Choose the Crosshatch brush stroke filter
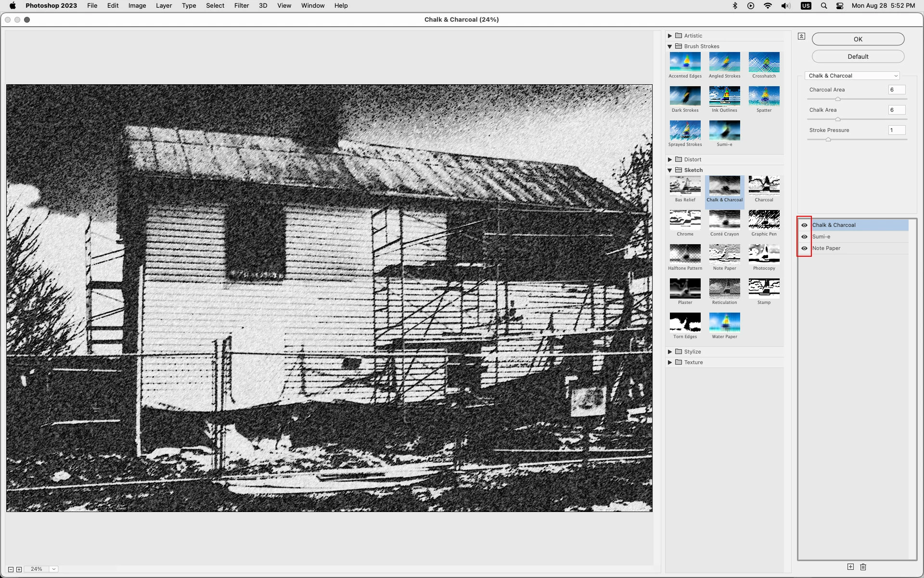Image resolution: width=924 pixels, height=578 pixels. pos(764,62)
